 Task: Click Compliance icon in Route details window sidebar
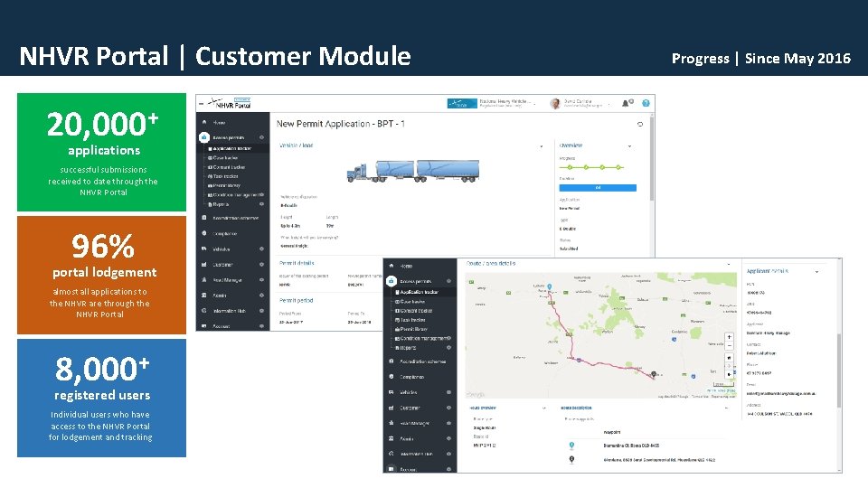pos(392,377)
